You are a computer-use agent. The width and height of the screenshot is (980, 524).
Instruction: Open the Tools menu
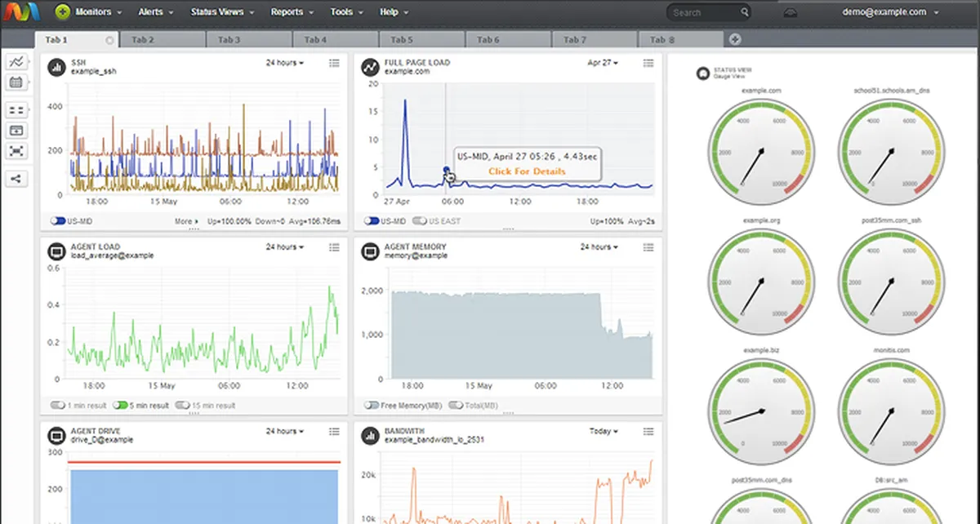(x=346, y=12)
